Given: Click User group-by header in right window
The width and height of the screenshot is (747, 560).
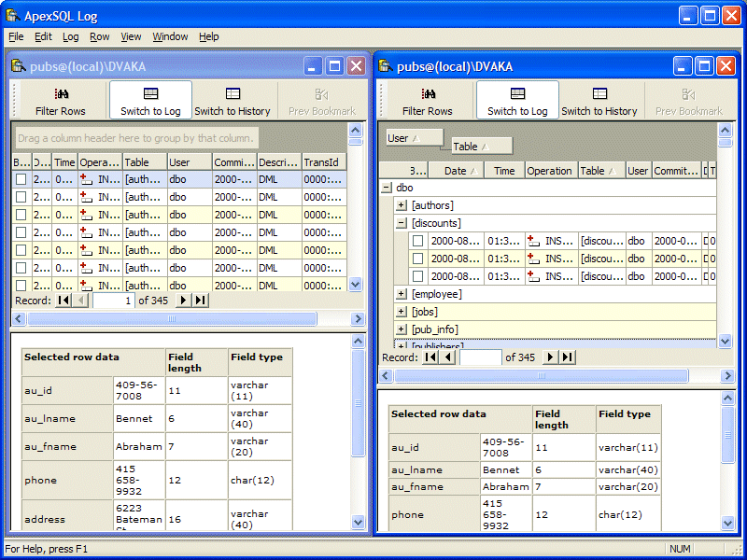Looking at the screenshot, I should 415,138.
